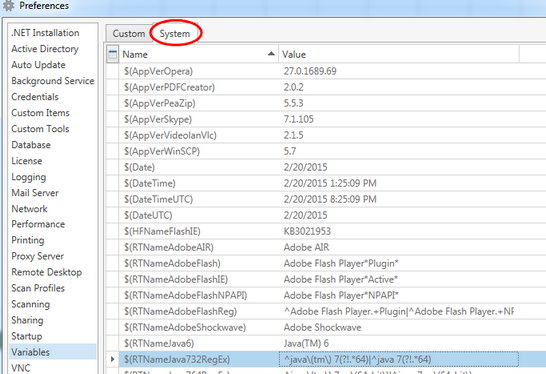Open VNC preferences
Screen dimensions: 546x374
(21, 368)
